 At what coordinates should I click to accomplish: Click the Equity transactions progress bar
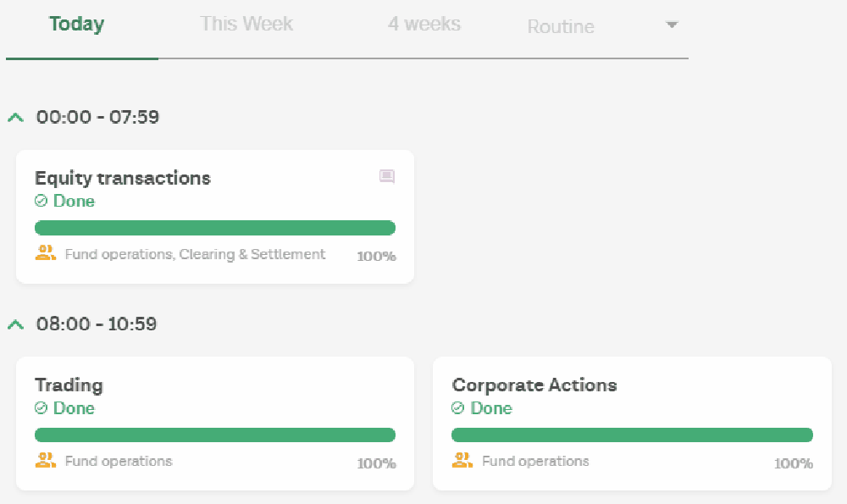[215, 228]
